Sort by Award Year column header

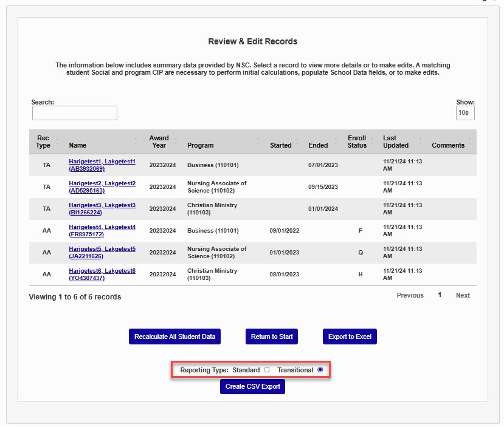159,142
